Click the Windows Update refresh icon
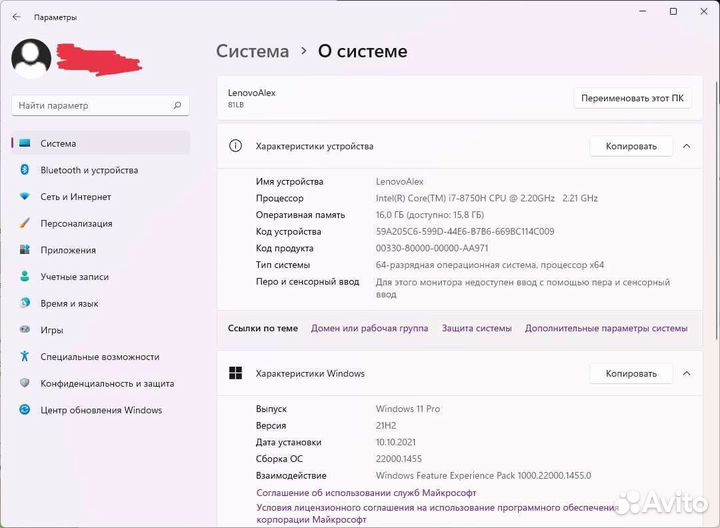 click(x=25, y=410)
